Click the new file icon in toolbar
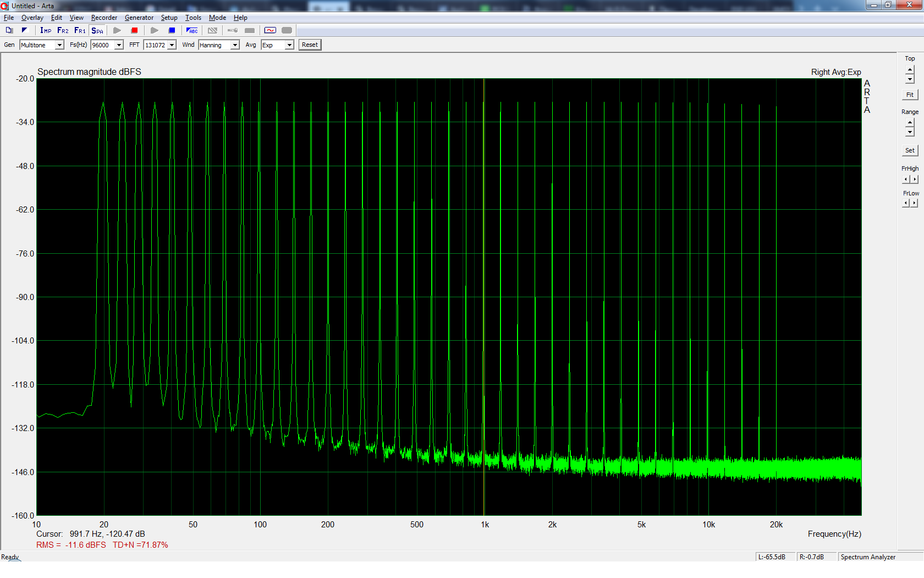924x578 pixels. tap(9, 30)
